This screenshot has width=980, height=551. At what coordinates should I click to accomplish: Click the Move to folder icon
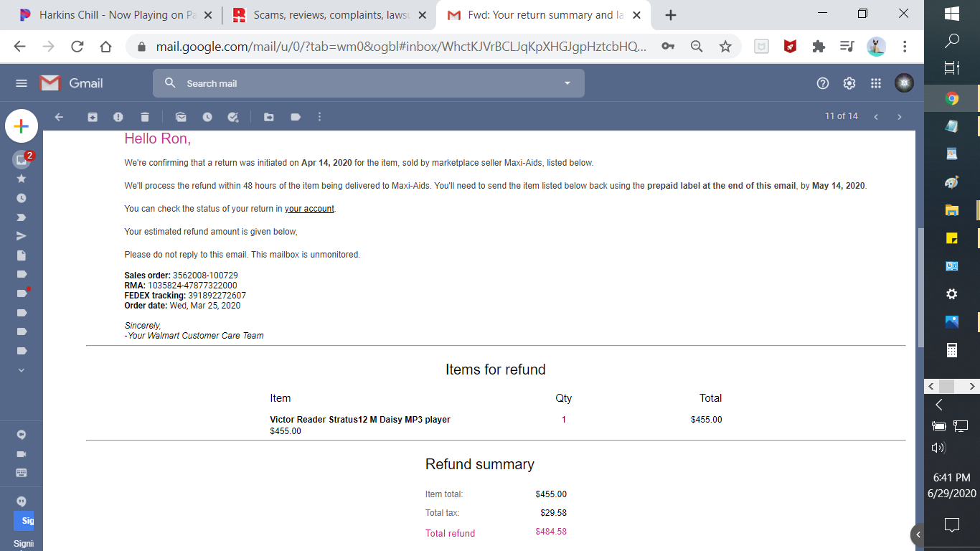(269, 117)
